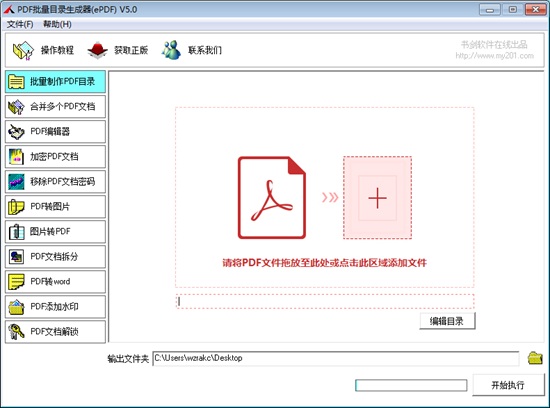Click the PDF编辑器 editor icon
Screen dimensions: 550x408
point(16,132)
